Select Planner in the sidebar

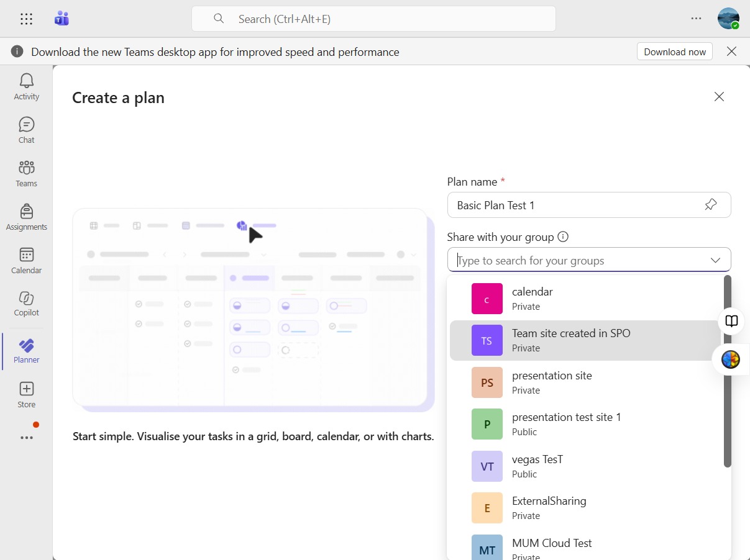pyautogui.click(x=26, y=351)
